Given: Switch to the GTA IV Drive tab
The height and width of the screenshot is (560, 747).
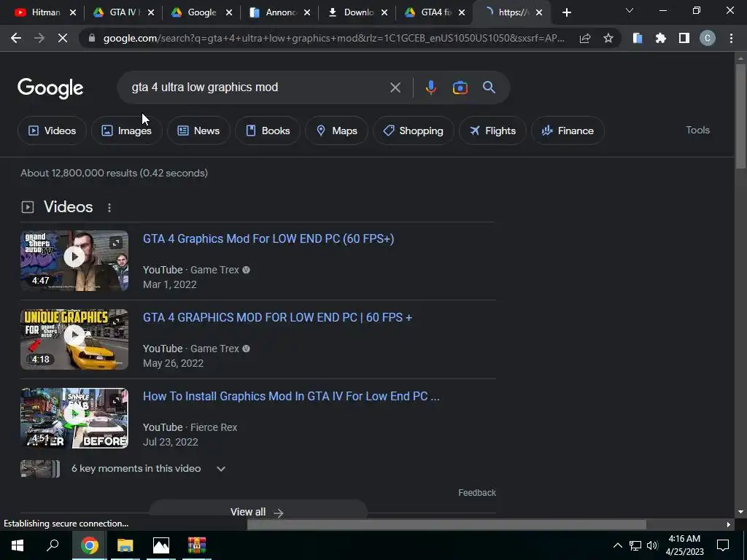Looking at the screenshot, I should tap(124, 13).
